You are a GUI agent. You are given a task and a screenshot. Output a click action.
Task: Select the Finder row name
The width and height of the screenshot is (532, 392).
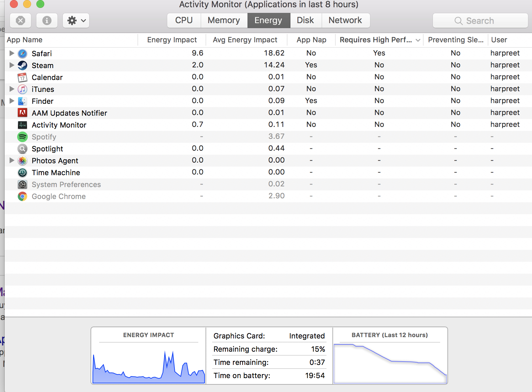43,101
